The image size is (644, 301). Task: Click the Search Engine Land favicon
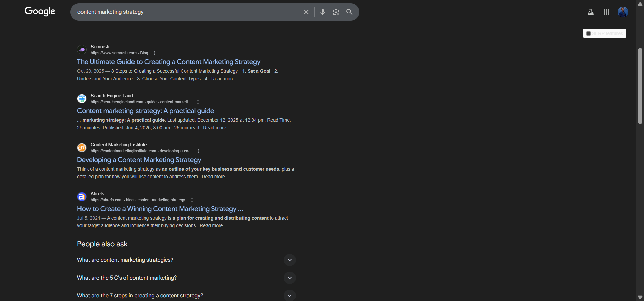pyautogui.click(x=82, y=99)
